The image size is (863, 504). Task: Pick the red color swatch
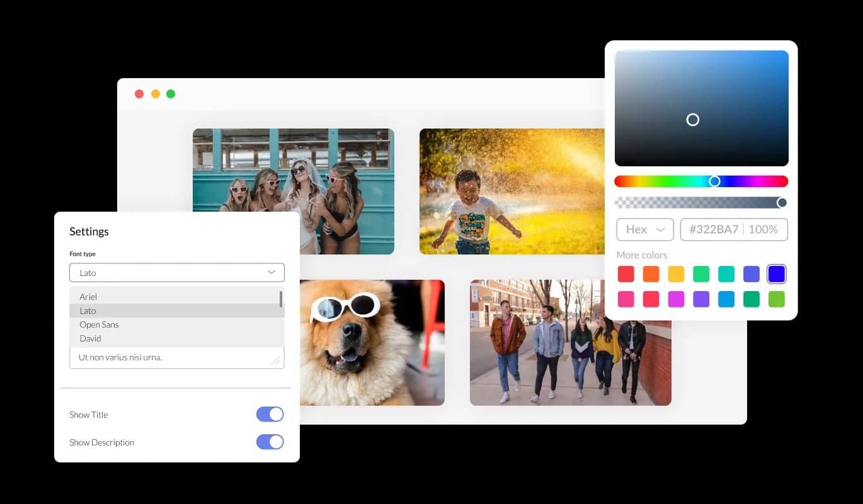[626, 274]
